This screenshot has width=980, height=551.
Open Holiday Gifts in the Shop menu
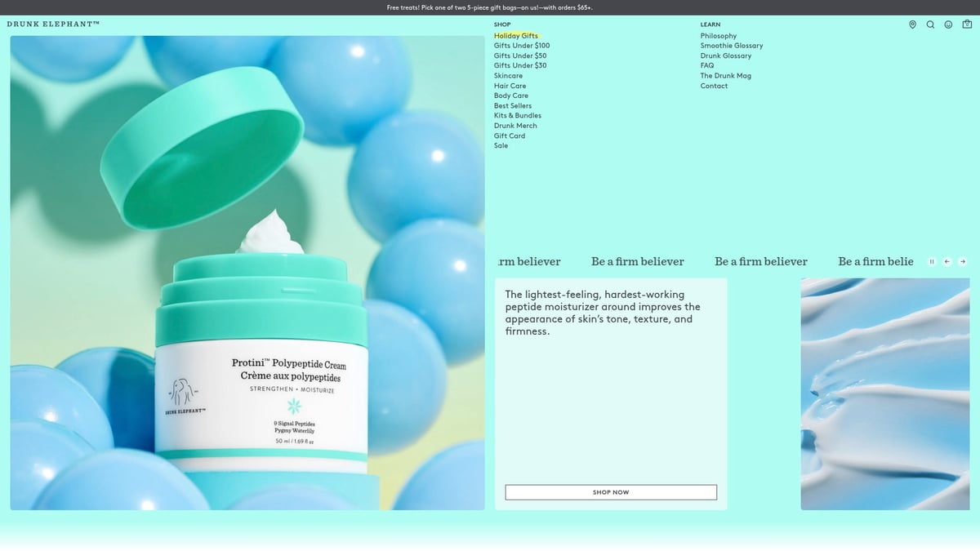tap(515, 36)
